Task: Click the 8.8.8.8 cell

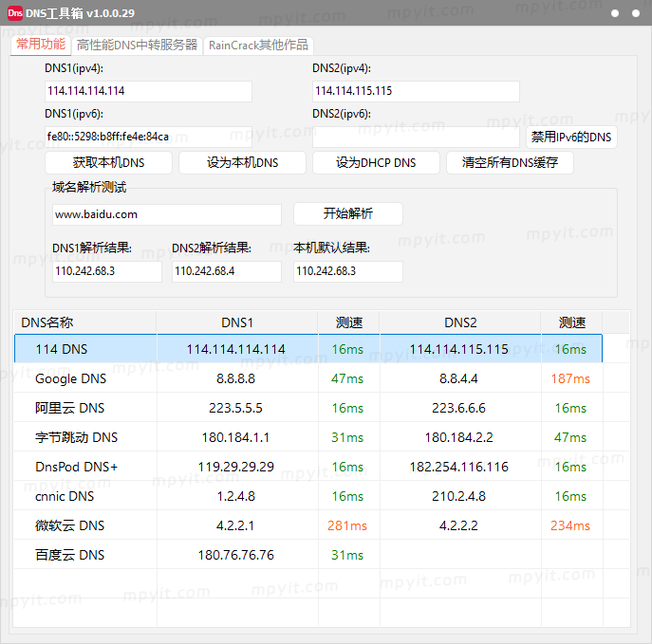Action: pos(235,379)
